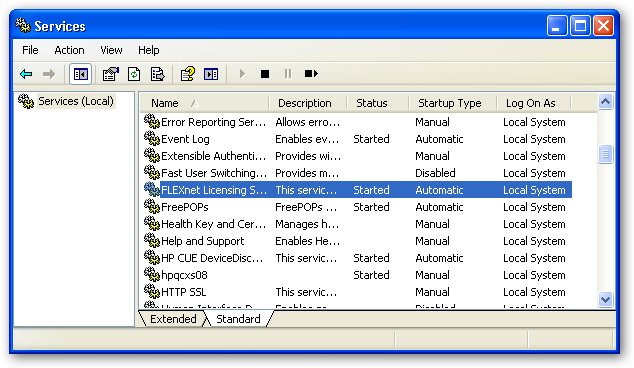
Task: Click the vertical scrollbar thumb
Action: click(605, 154)
